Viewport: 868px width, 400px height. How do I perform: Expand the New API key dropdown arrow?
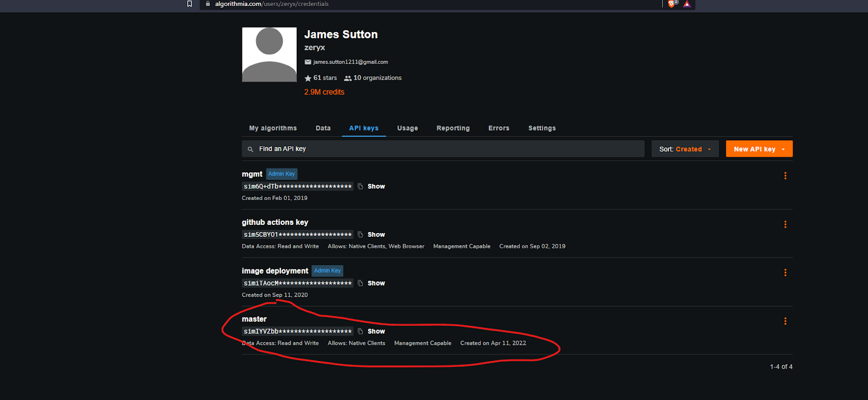[x=783, y=149]
